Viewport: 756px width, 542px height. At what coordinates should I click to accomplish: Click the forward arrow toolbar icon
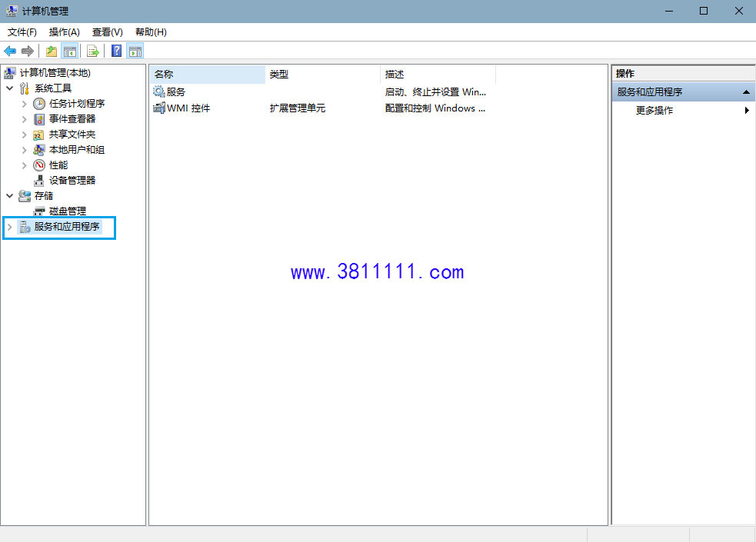(28, 51)
